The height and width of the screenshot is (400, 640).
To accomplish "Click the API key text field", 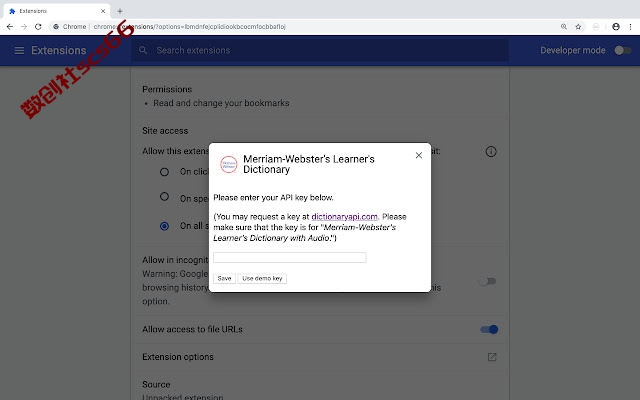I will click(289, 258).
